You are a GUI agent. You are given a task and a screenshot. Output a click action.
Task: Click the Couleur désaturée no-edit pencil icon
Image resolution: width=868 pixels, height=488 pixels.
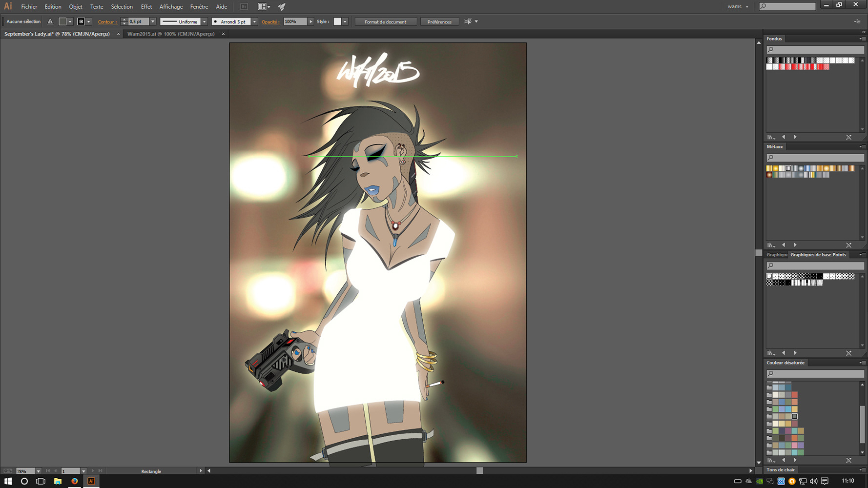[848, 460]
